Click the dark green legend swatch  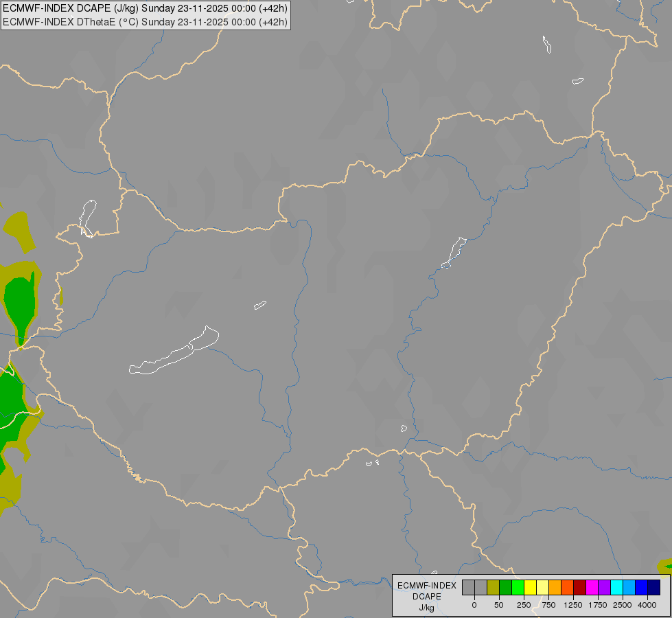pos(505,588)
